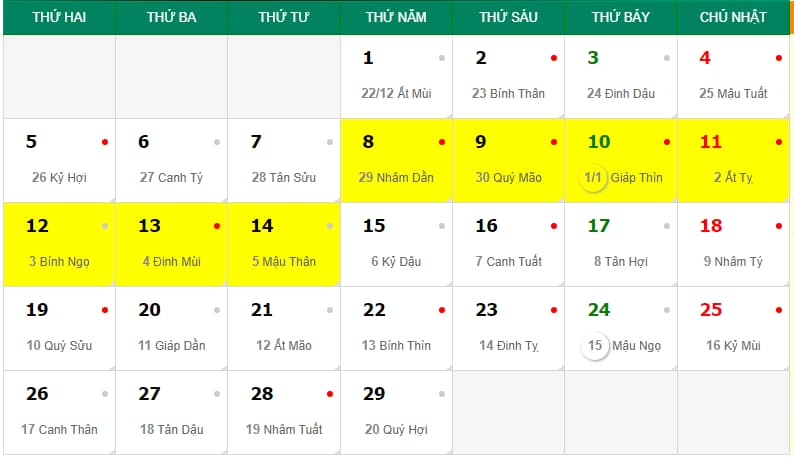Choose day 1 with lunar date 22/12
The width and height of the screenshot is (794, 463).
(x=396, y=76)
